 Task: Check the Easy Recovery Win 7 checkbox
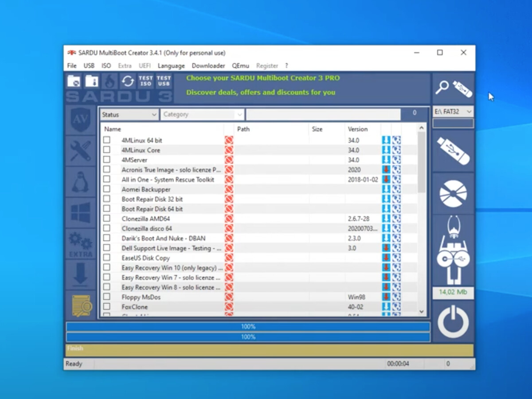[107, 278]
